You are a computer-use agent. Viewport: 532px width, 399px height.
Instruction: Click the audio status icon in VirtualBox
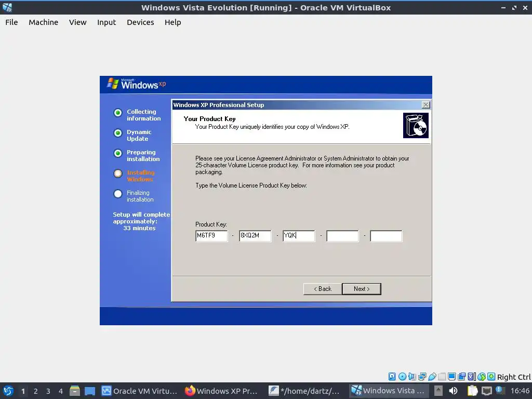click(x=412, y=376)
